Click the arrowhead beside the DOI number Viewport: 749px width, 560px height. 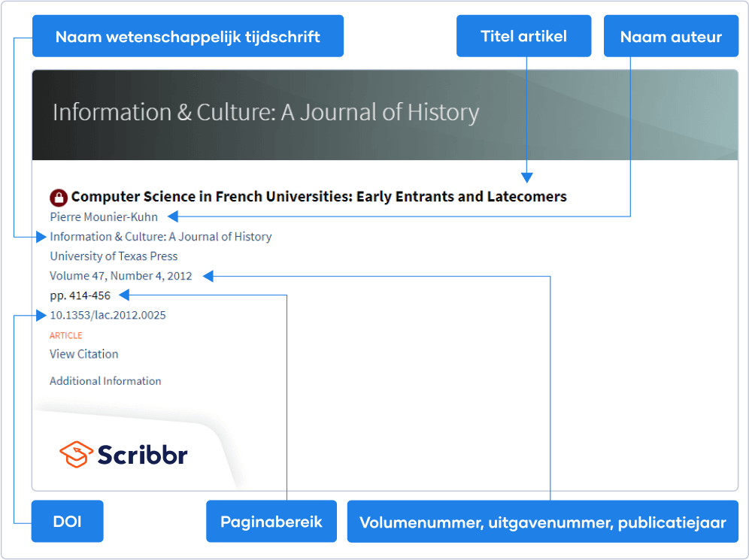click(x=41, y=315)
